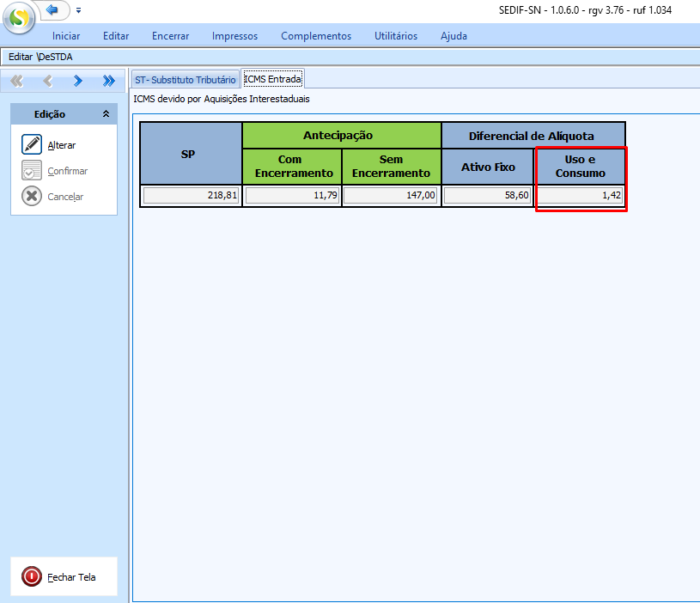Collapse the Edição panel
The width and height of the screenshot is (700, 603).
point(106,114)
